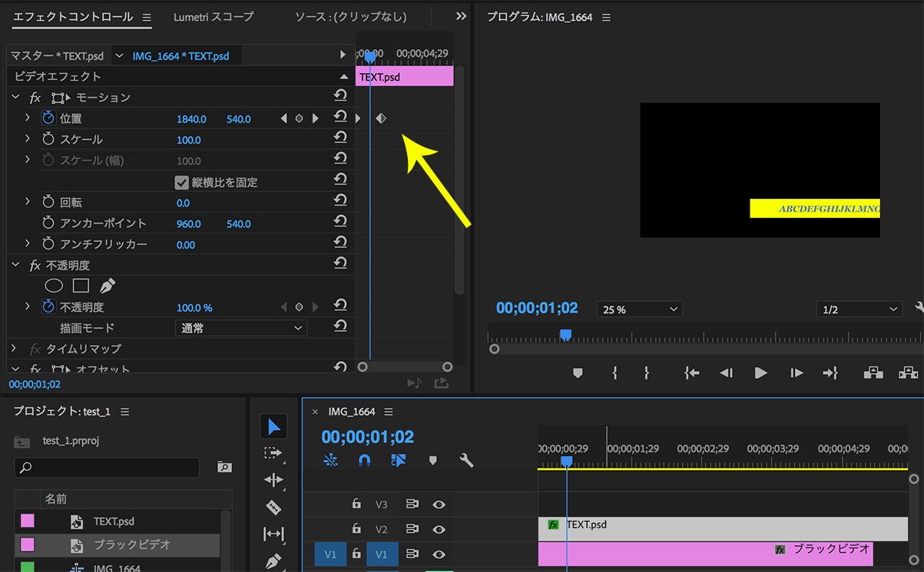Screen dimensions: 924x572
Task: Select the Razor tool
Action: pyautogui.click(x=273, y=507)
